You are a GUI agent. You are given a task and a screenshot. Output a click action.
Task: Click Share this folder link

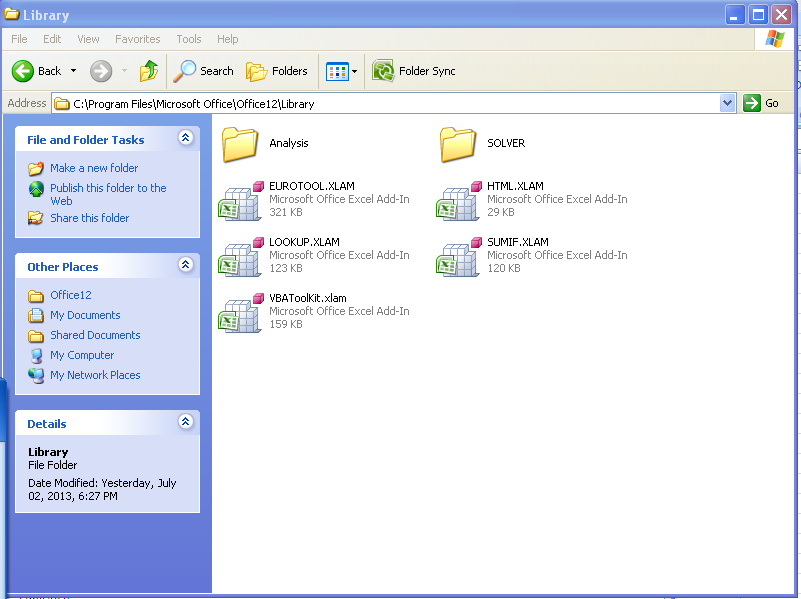(89, 218)
